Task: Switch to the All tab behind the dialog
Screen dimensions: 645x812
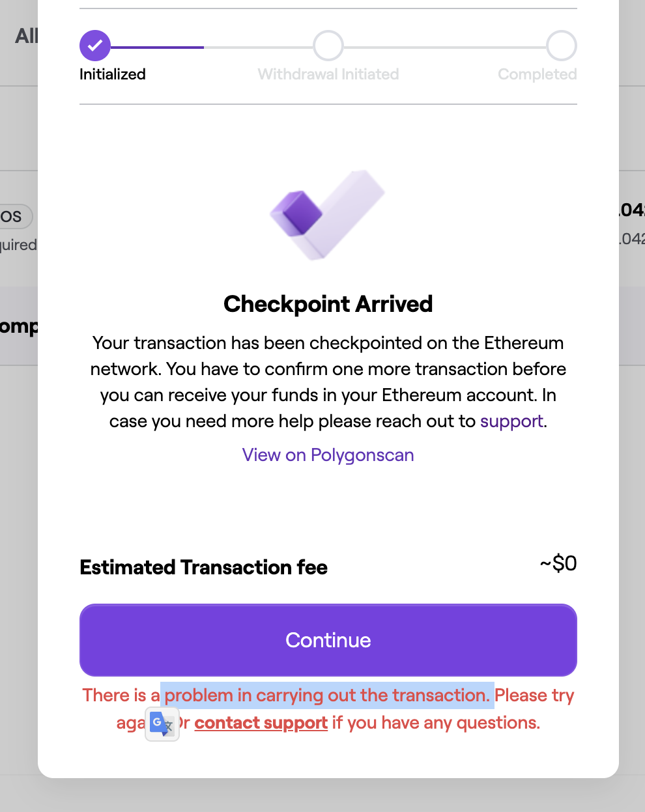Action: click(26, 36)
